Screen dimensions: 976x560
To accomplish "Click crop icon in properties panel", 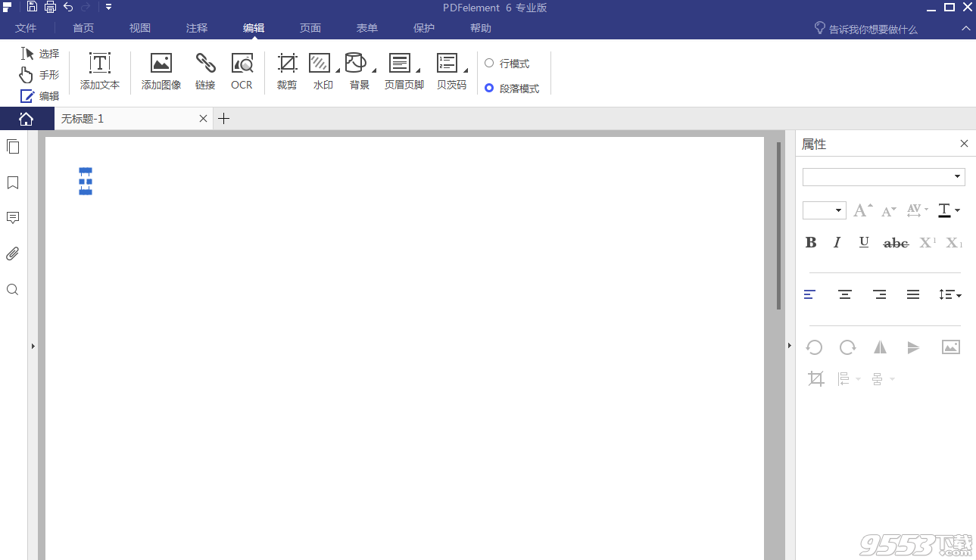I will (815, 379).
